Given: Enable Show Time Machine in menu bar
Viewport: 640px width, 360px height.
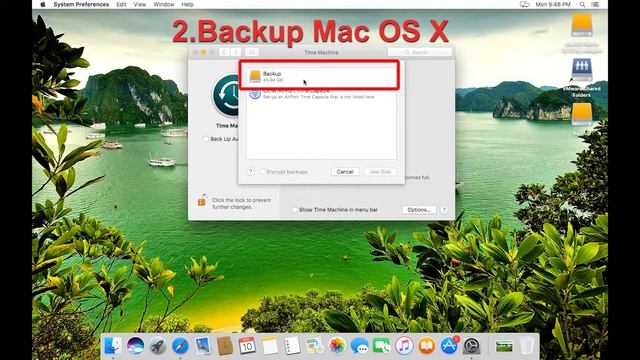Looking at the screenshot, I should (295, 210).
